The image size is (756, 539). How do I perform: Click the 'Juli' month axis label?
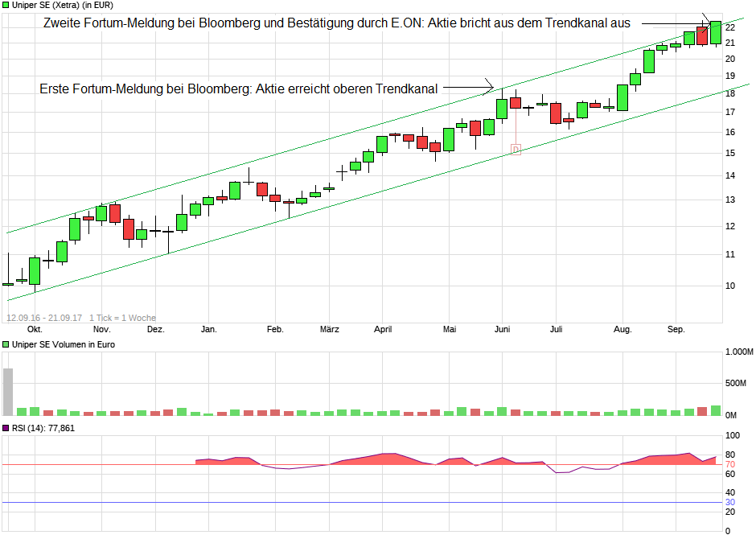pos(556,329)
